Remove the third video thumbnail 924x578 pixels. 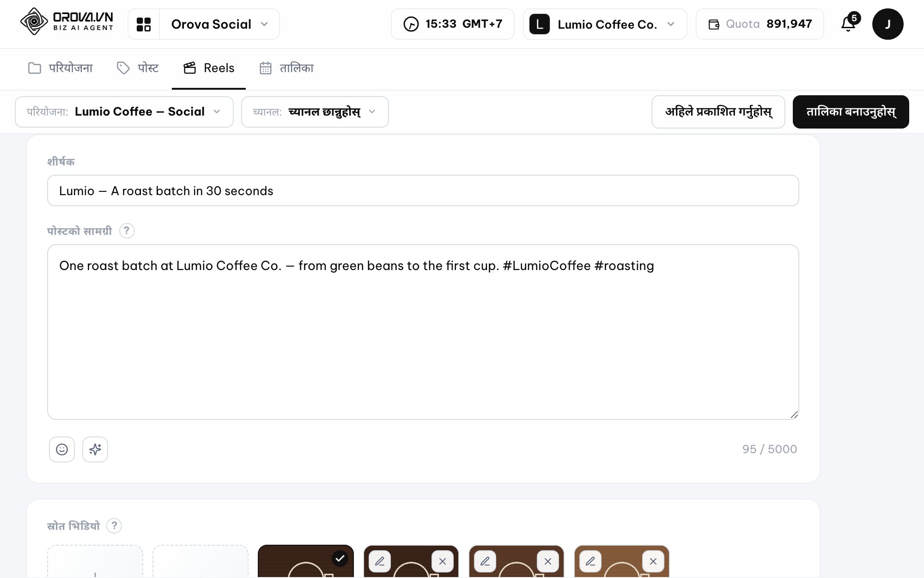pyautogui.click(x=548, y=561)
